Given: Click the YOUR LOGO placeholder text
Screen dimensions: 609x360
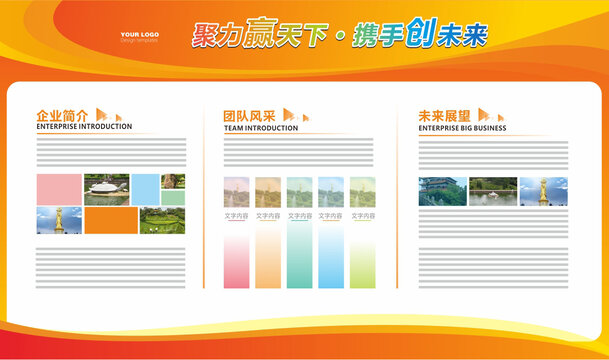Looking at the screenshot, I should [139, 35].
